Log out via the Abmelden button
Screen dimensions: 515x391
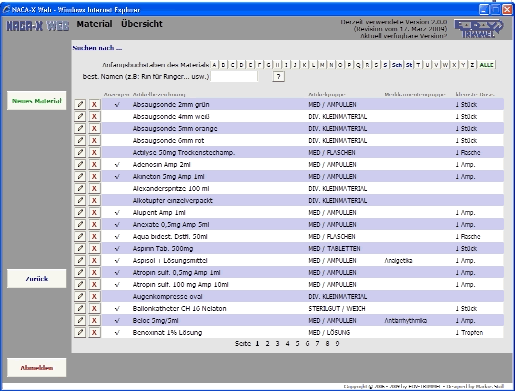pos(37,368)
